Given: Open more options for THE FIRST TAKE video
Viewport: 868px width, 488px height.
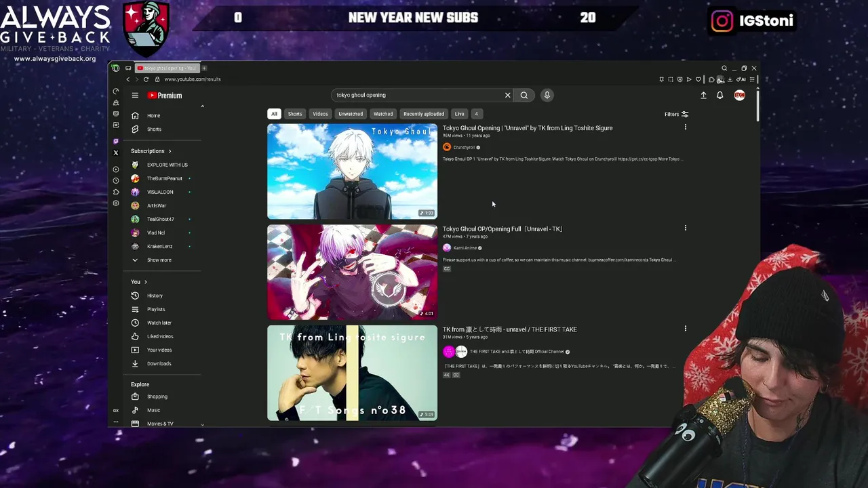Looking at the screenshot, I should tap(685, 329).
